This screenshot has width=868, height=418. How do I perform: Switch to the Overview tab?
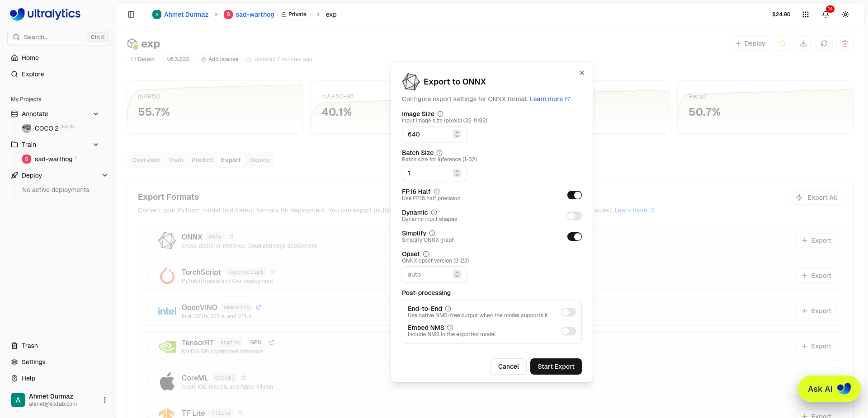coord(146,160)
